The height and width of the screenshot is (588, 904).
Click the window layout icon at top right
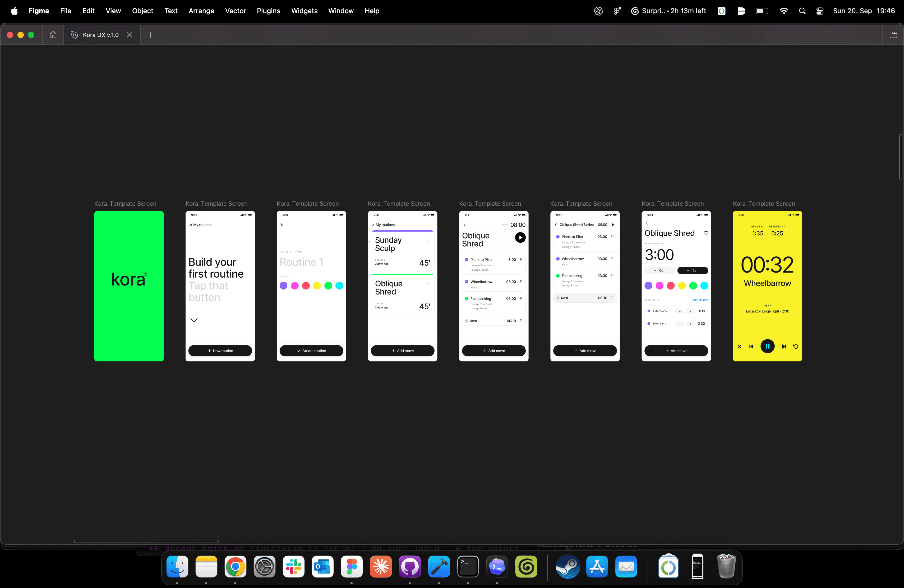[x=893, y=35]
